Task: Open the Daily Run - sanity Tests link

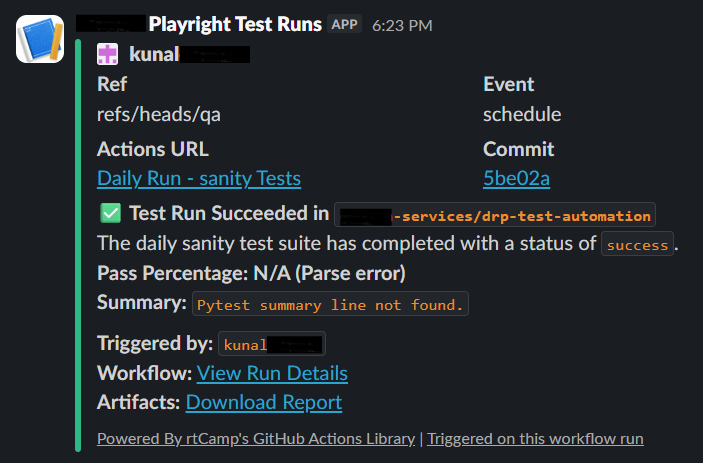Action: click(199, 178)
